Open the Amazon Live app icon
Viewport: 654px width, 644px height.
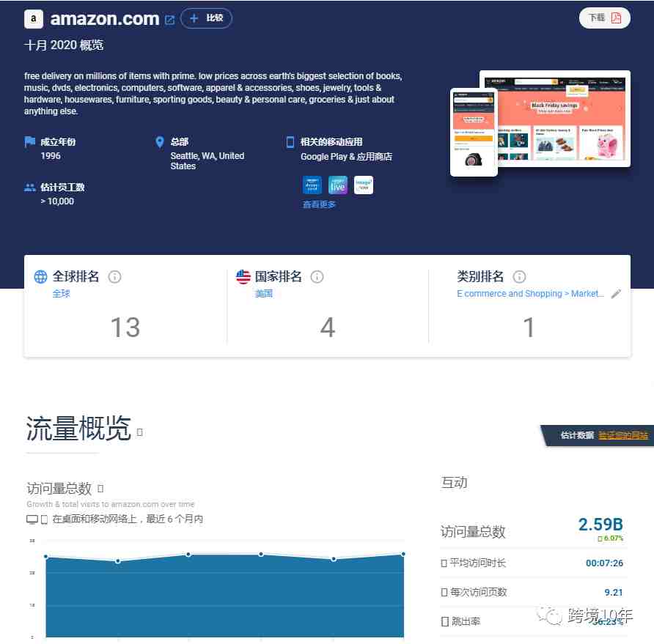click(338, 185)
